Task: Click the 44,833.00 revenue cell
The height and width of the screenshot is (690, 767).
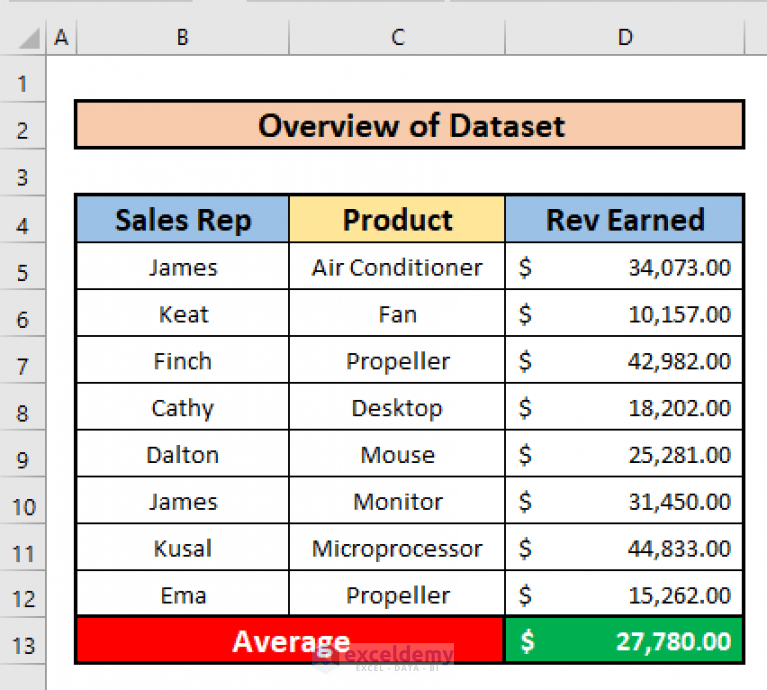Action: [624, 547]
